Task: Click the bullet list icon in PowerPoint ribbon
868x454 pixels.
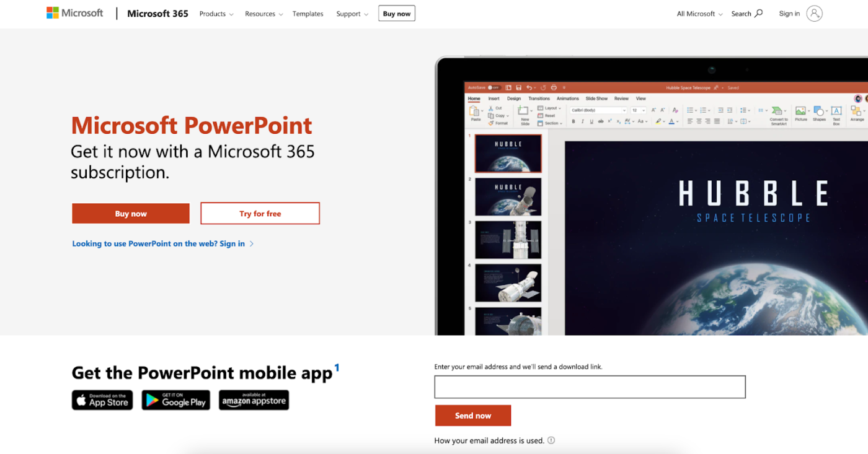Action: tap(690, 110)
